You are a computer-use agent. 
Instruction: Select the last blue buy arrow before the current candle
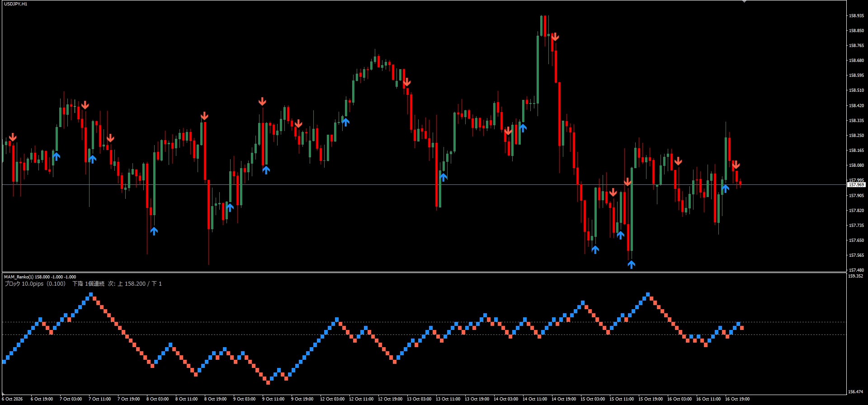point(725,188)
